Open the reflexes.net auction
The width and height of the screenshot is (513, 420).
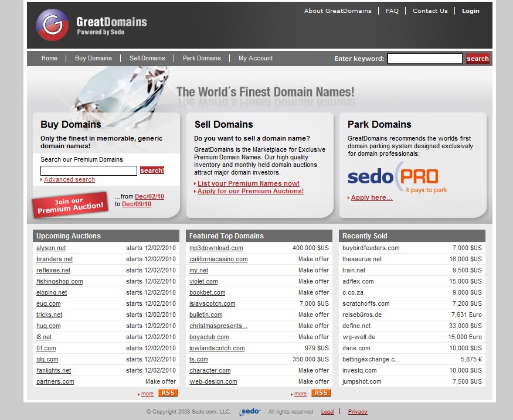point(53,270)
